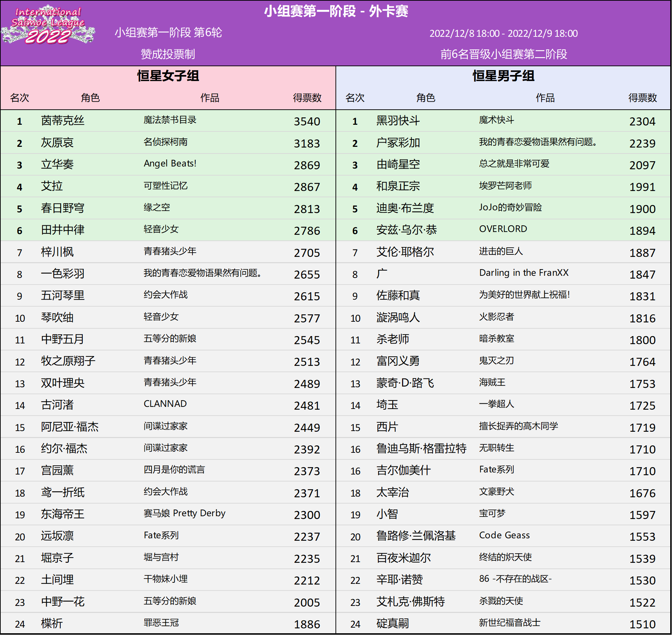
Task: Select character name 黑羽快斗
Action: click(x=398, y=121)
